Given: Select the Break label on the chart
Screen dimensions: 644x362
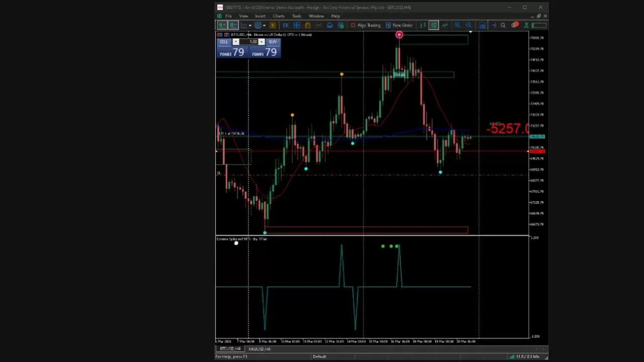Looking at the screenshot, I should tap(399, 75).
